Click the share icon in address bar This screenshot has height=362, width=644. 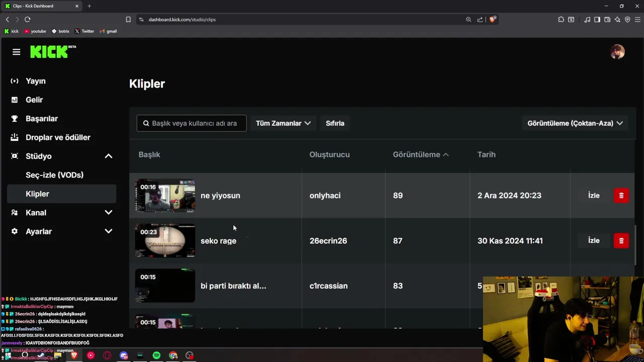(x=480, y=20)
